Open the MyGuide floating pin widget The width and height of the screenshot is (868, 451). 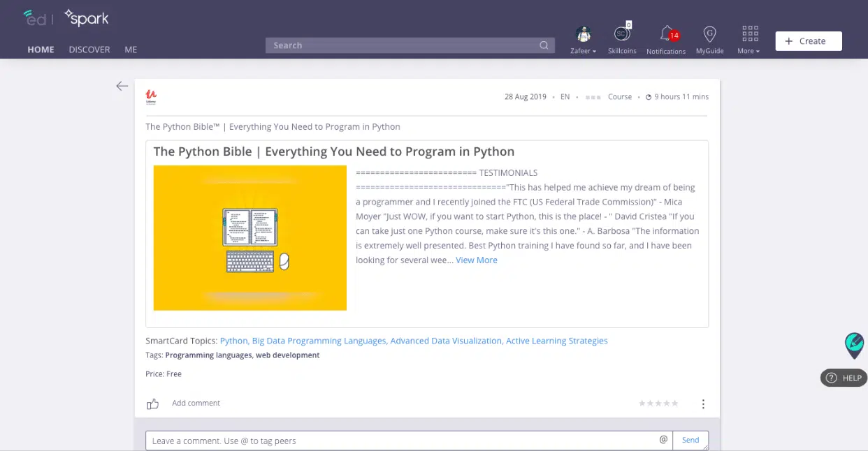click(x=854, y=346)
